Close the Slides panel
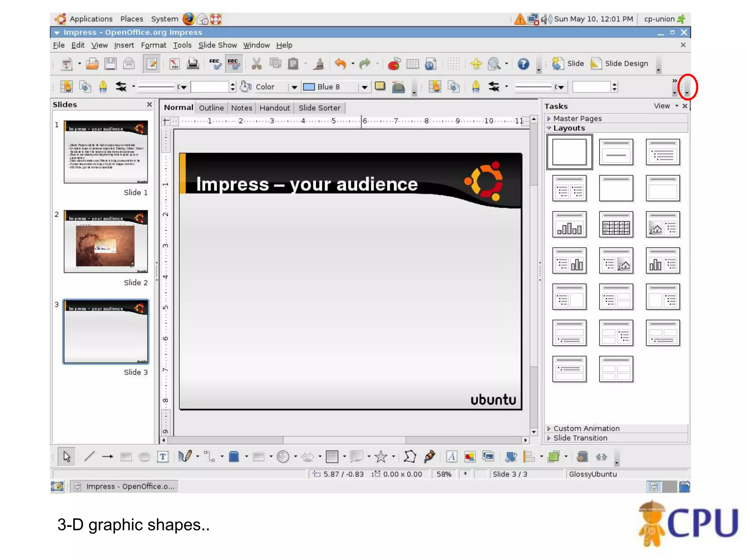This screenshot has width=747, height=560. pyautogui.click(x=149, y=104)
